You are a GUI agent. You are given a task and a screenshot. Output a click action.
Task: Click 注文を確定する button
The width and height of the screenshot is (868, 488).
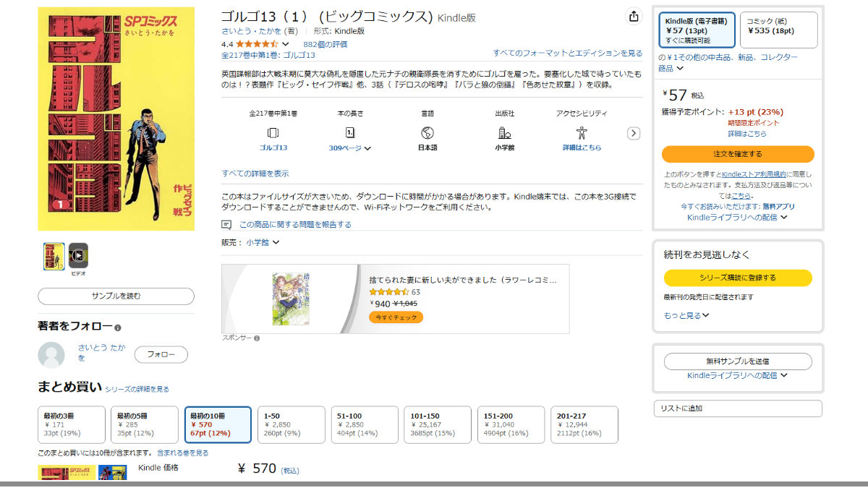tap(738, 154)
